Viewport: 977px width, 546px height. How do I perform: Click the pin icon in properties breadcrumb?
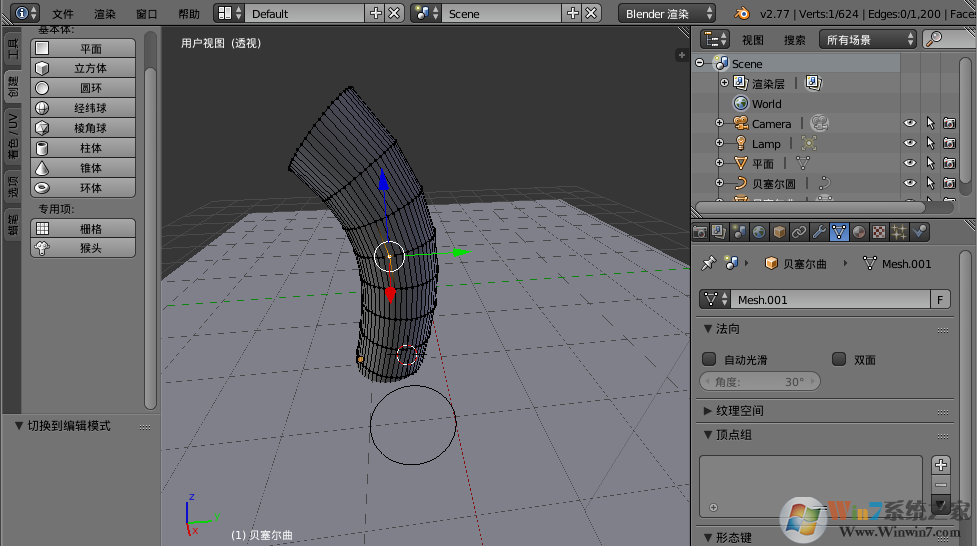pos(708,264)
